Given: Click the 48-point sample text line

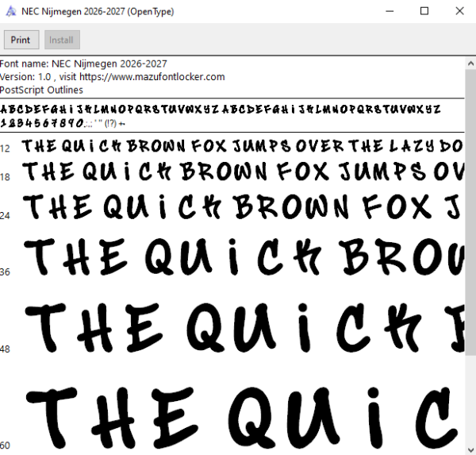Looking at the screenshot, I should [x=244, y=328].
